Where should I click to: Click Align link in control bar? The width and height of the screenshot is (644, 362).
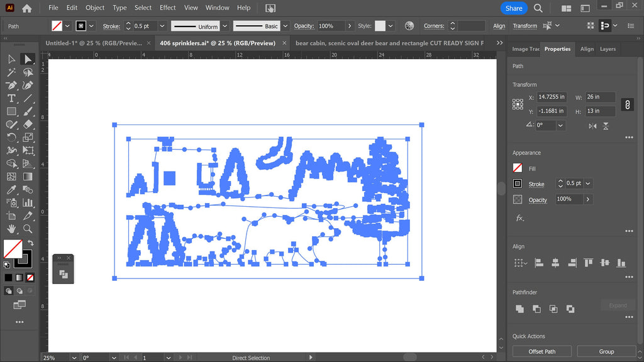pyautogui.click(x=499, y=26)
